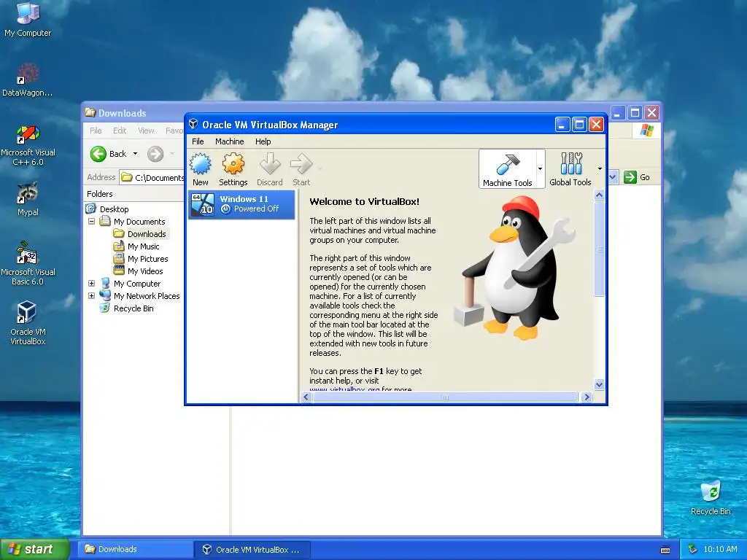Expand the My Computer tree node

[x=91, y=284]
